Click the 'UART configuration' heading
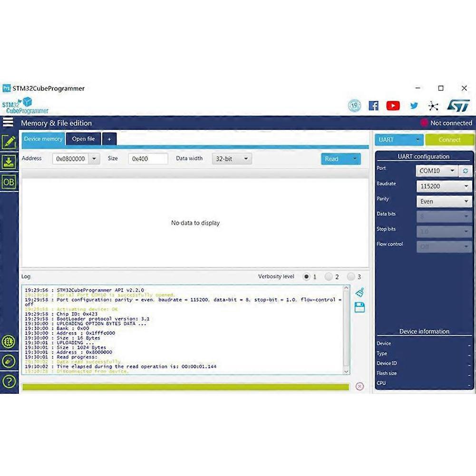 pos(424,156)
